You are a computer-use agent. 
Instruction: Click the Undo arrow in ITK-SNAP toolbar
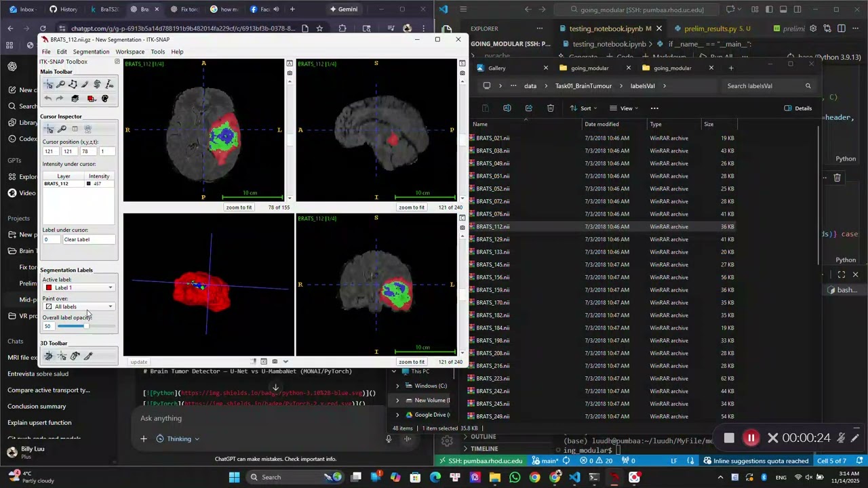pos(48,99)
